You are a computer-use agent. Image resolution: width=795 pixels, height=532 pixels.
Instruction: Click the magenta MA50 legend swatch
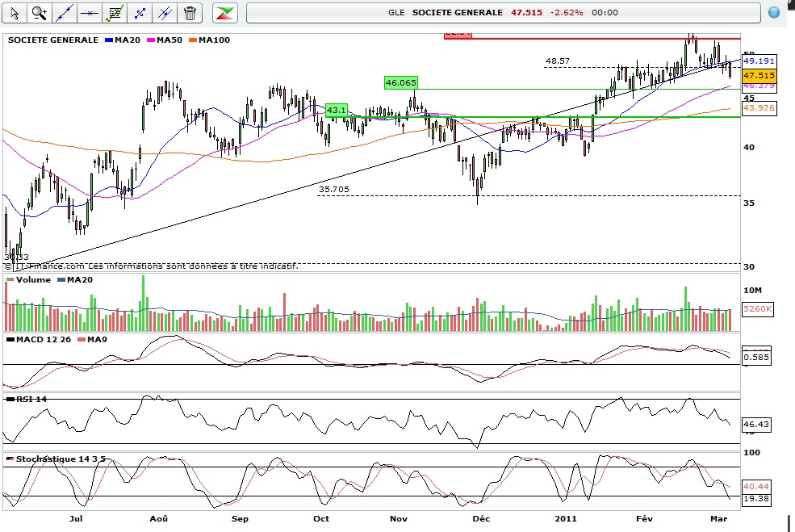point(151,40)
